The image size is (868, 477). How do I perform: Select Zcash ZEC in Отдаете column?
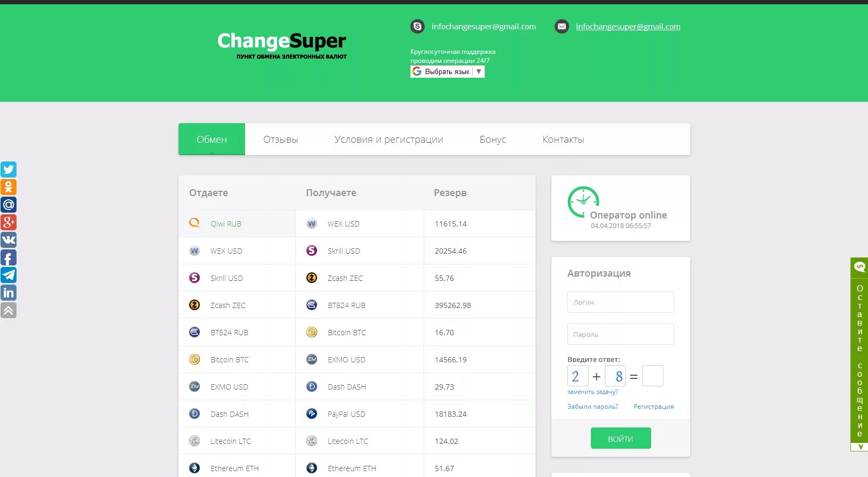(237, 305)
